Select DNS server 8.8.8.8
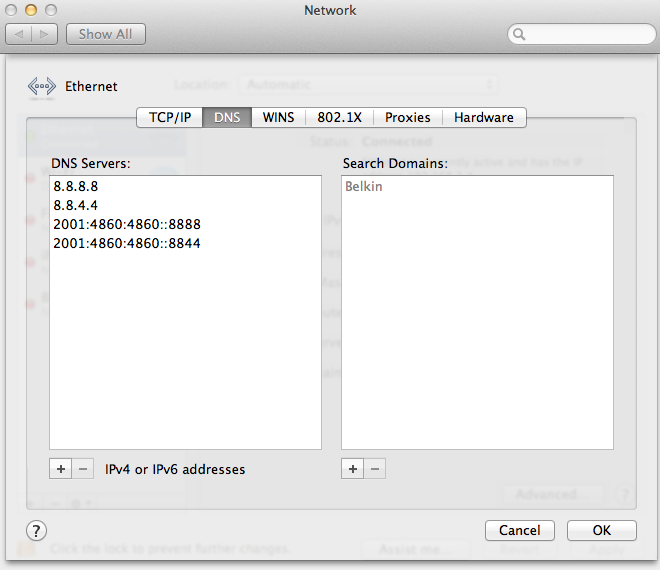Viewport: 660px width, 570px height. pyautogui.click(x=185, y=186)
